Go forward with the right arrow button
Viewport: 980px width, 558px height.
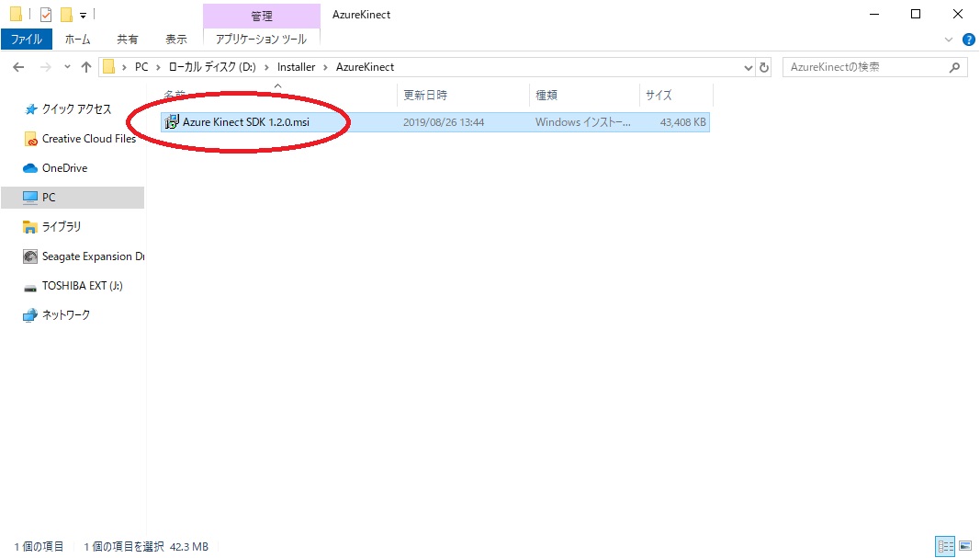coord(45,67)
